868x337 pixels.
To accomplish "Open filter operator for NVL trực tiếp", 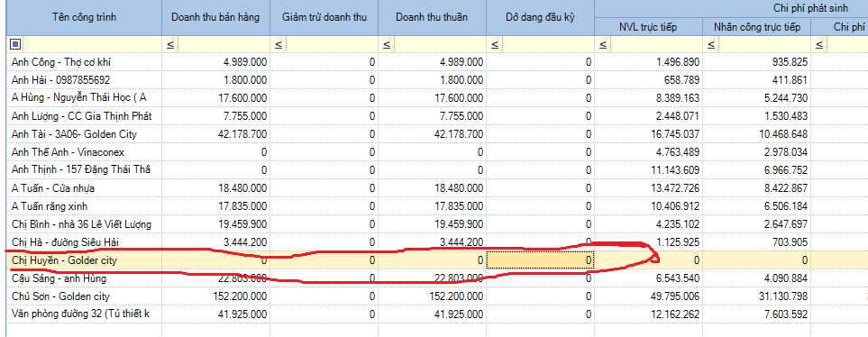I will pyautogui.click(x=602, y=44).
